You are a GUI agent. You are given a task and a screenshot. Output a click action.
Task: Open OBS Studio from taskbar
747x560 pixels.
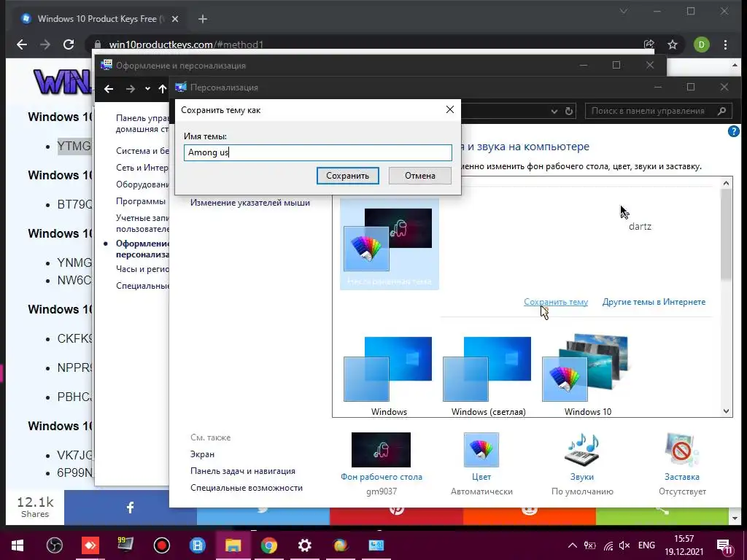point(54,545)
